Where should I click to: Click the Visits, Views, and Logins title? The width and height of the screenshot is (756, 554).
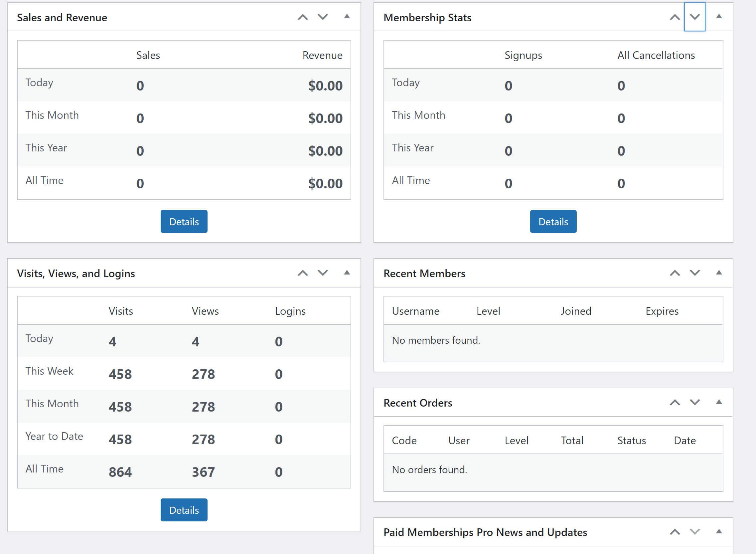(76, 274)
